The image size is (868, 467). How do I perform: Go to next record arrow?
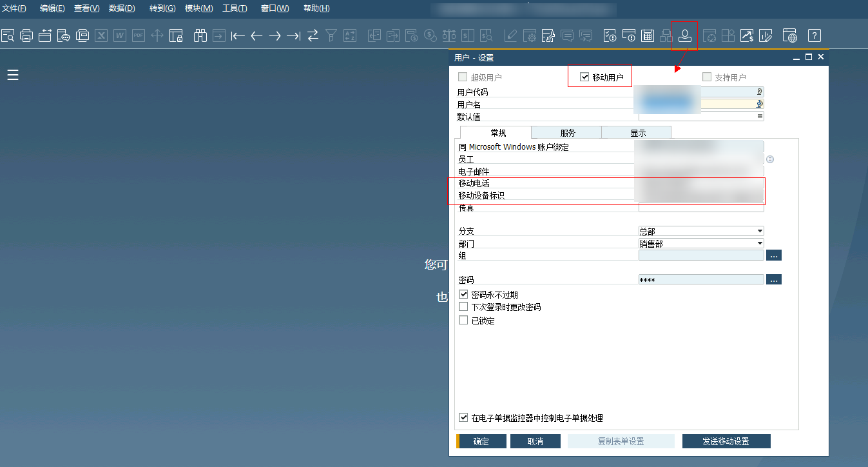point(275,35)
